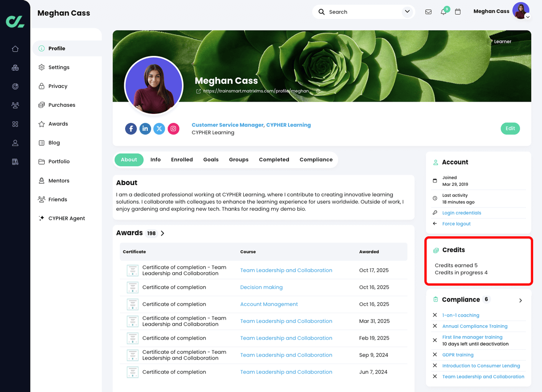Screen dimensions: 542x392
Task: Open the calendar icon in the header
Action: tap(458, 11)
